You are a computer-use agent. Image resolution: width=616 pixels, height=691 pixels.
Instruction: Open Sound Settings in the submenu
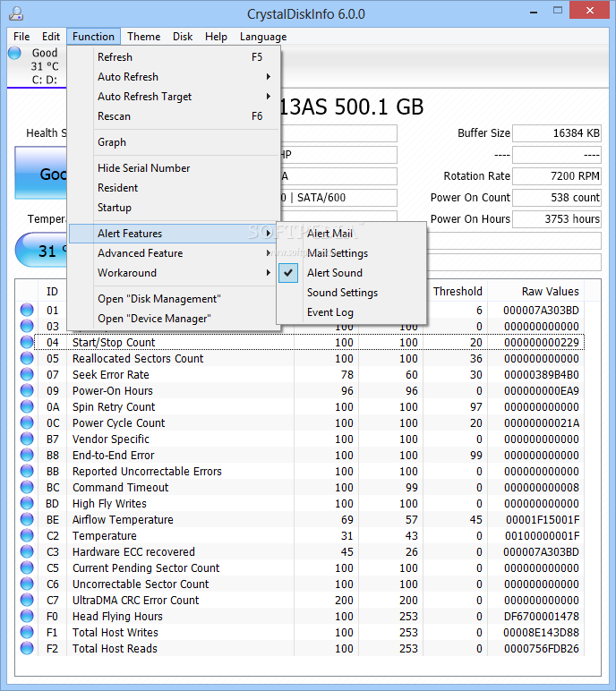click(x=352, y=293)
